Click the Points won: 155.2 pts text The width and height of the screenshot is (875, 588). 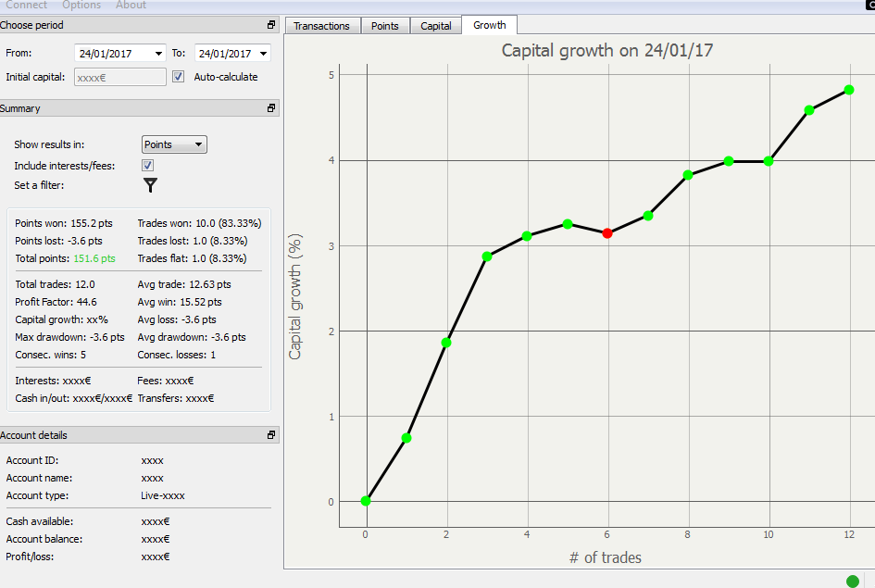(x=64, y=223)
